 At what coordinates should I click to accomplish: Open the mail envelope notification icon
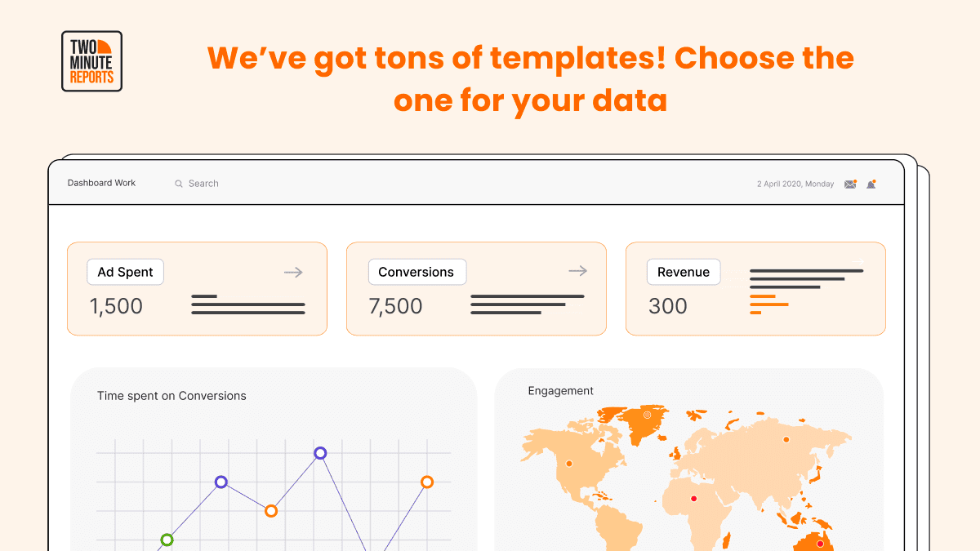coord(850,184)
